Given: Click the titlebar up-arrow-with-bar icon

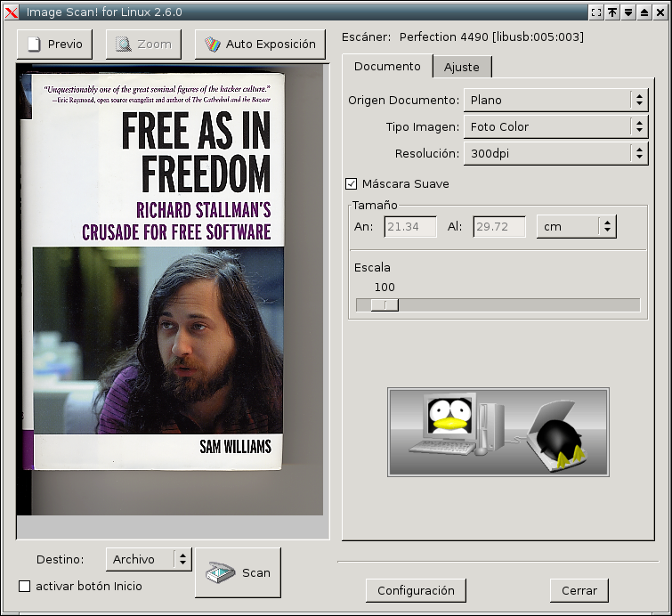Looking at the screenshot, I should [612, 12].
